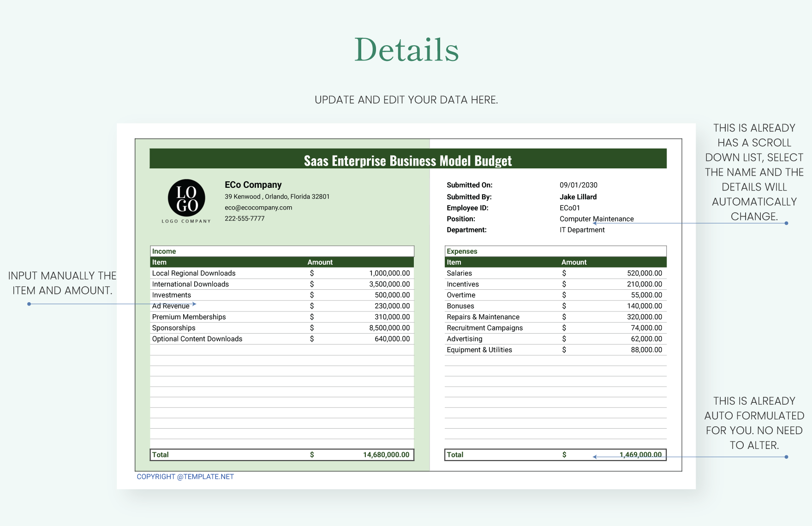Viewport: 812px width, 526px height.
Task: Click the dollar symbol next to Salaries amount
Action: [564, 273]
